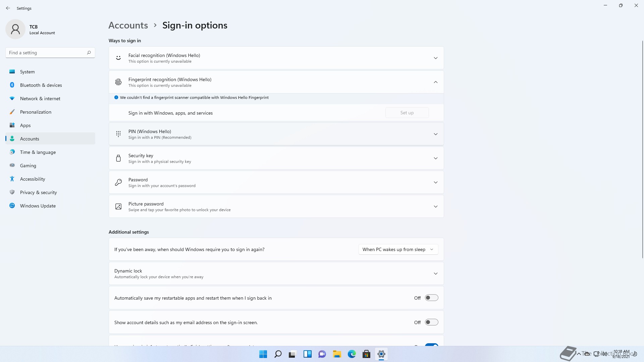The height and width of the screenshot is (362, 644).
Task: Click 'Local Account' under the TCB username
Action: tap(42, 33)
